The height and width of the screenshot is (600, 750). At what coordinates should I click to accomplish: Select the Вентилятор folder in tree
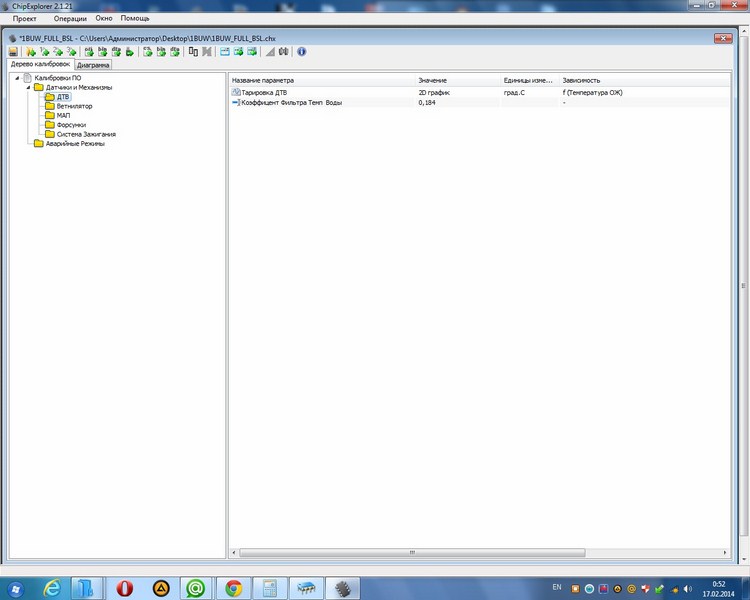point(73,106)
